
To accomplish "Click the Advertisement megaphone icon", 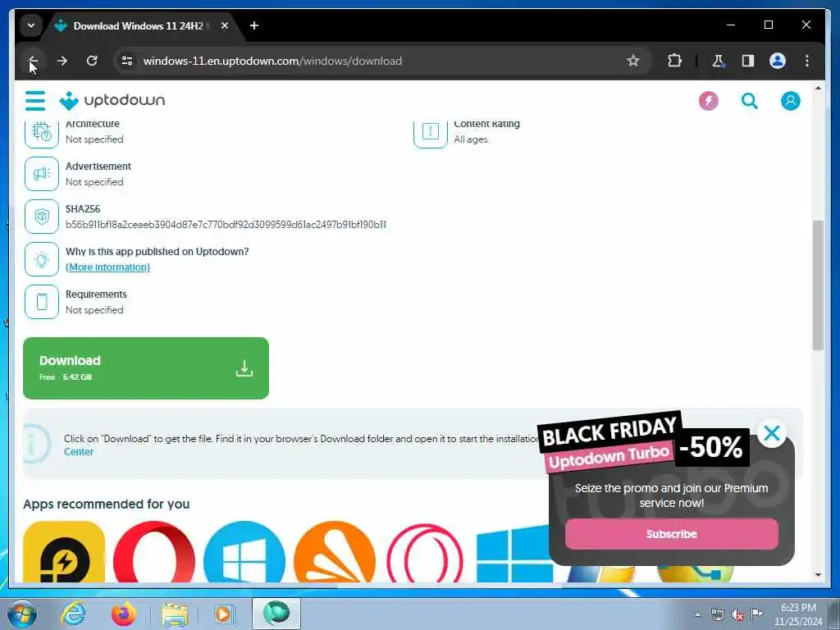I will click(x=42, y=174).
